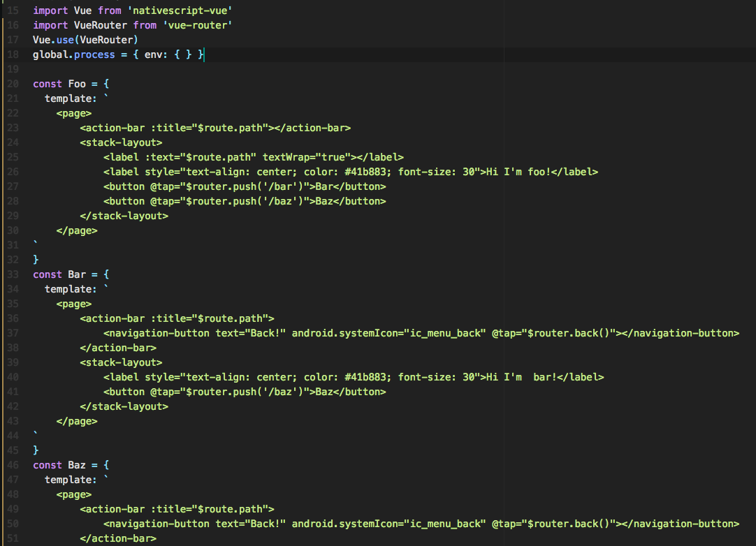Click the <page> tag on line 22
Screen dimensions: 756x546
pyautogui.click(x=74, y=113)
